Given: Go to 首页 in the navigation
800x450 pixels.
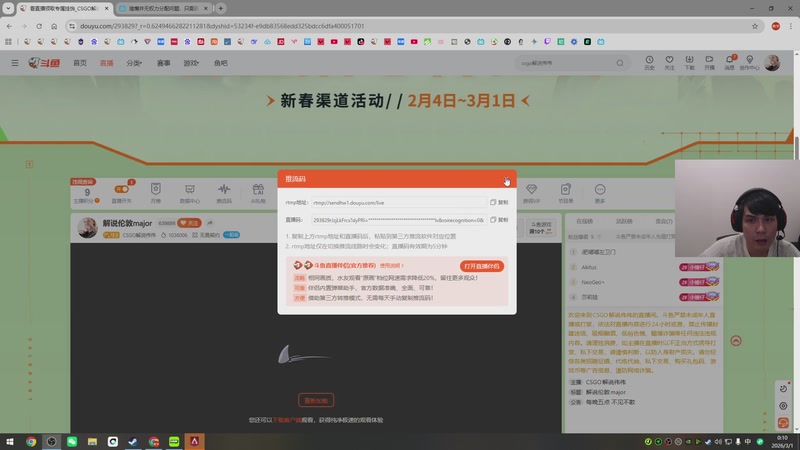Looking at the screenshot, I should pyautogui.click(x=80, y=63).
